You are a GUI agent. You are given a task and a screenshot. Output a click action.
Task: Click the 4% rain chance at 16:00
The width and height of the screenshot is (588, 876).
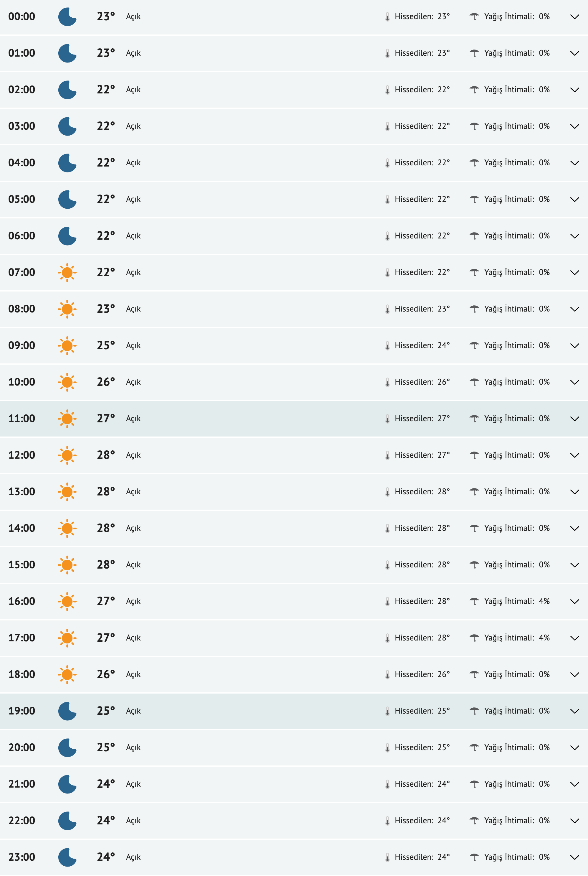tap(544, 601)
